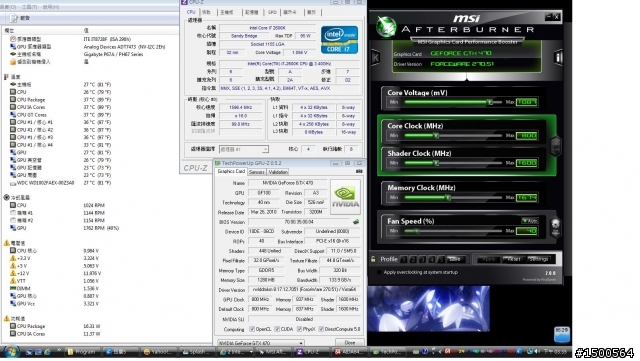The image size is (640, 361).
Task: Select the Graphics Card tab in GPU-Z
Action: click(x=231, y=172)
